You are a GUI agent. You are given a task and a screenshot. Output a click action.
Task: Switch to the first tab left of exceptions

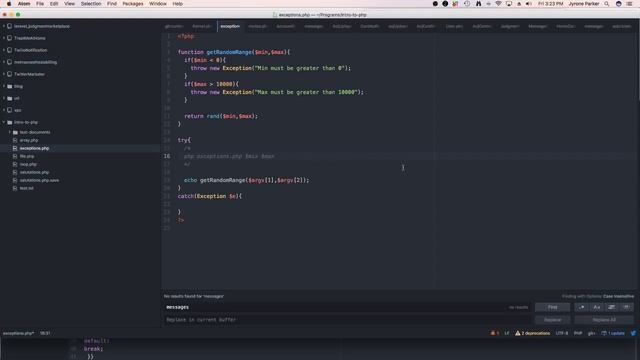[x=202, y=26]
